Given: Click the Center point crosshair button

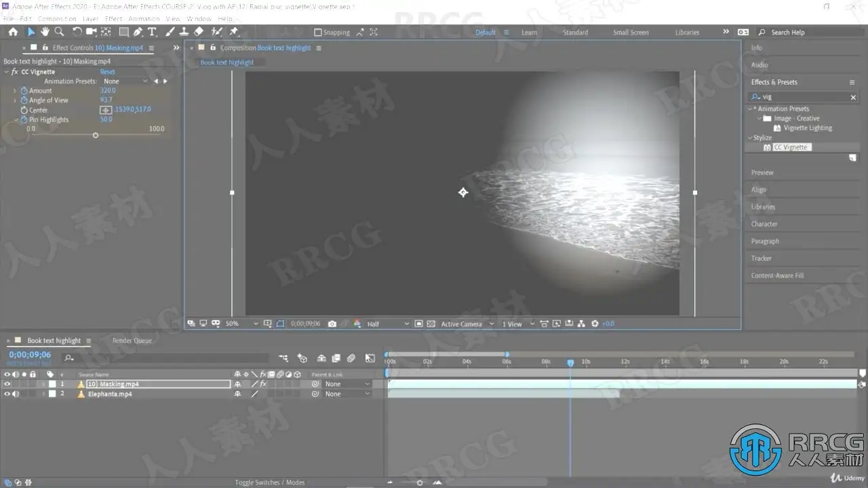Looking at the screenshot, I should (x=106, y=110).
